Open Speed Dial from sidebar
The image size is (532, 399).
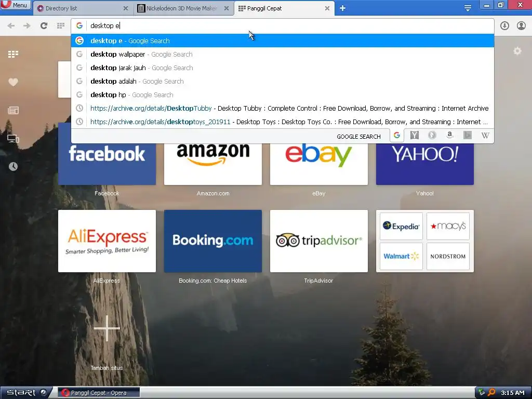point(13,54)
